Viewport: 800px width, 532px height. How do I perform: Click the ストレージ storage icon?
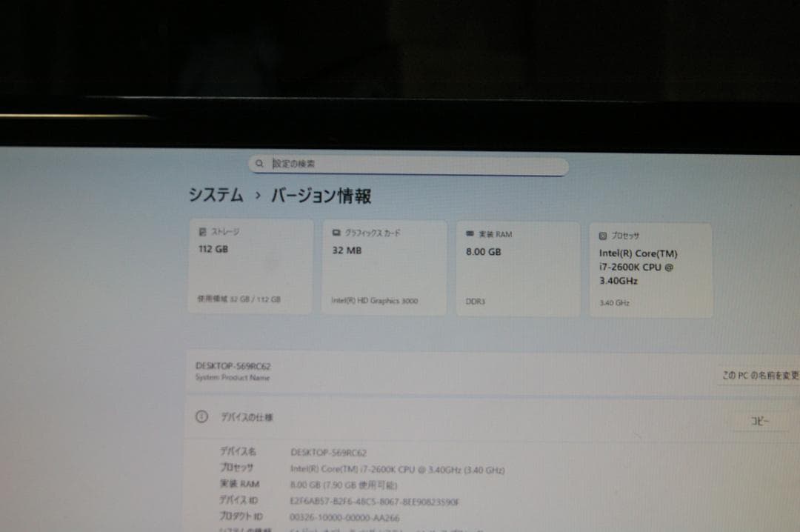click(203, 231)
